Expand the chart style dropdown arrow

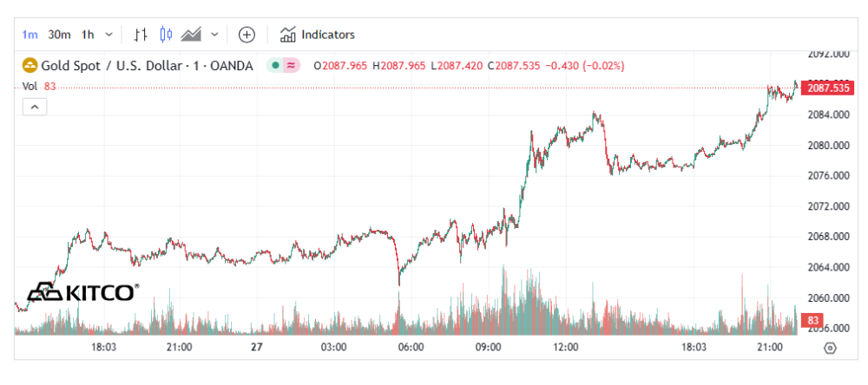pyautogui.click(x=214, y=35)
